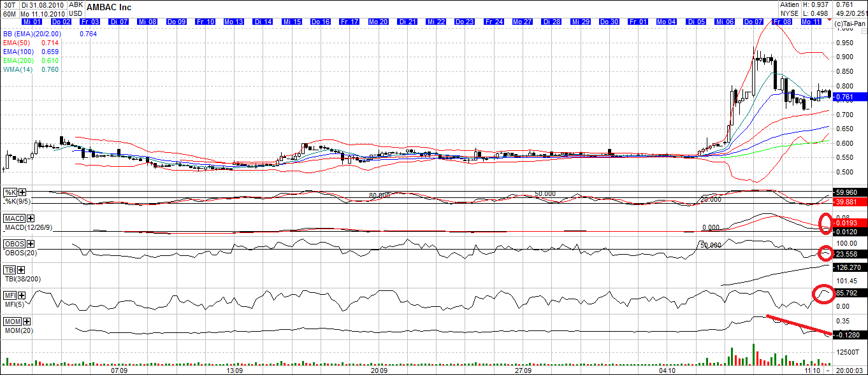Screen dimensions: 868x375
Task: Click the MACD(12/26/9) indicator label
Action: point(29,227)
